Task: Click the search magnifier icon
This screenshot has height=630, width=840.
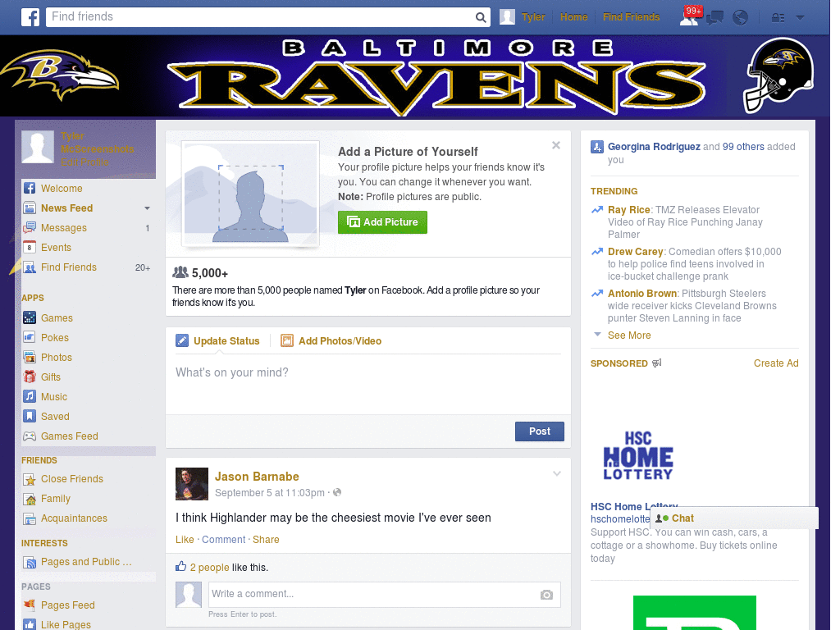Action: (481, 17)
